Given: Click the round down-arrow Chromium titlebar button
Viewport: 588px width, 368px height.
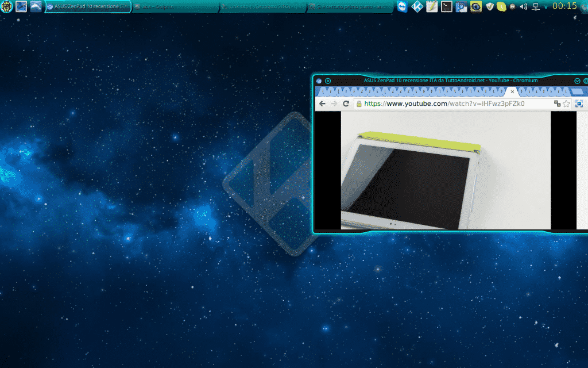Looking at the screenshot, I should (577, 80).
